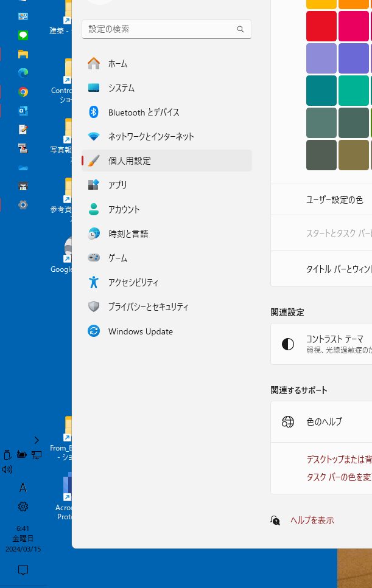Open コントラスト テーマ related setting
The image size is (372, 588).
click(321, 344)
